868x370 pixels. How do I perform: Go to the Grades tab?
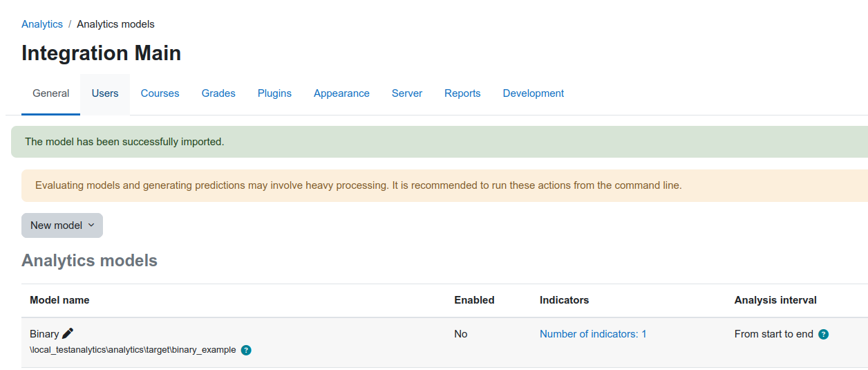(x=218, y=93)
